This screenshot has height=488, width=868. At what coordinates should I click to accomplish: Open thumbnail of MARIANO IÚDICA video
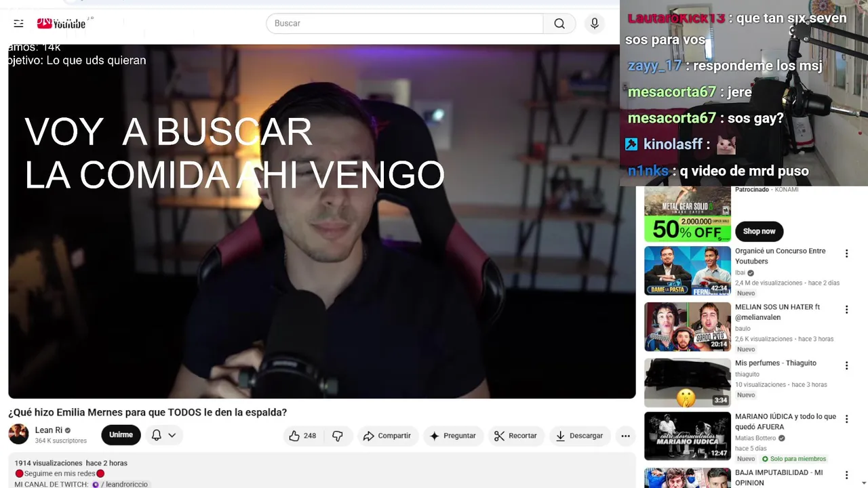pyautogui.click(x=688, y=436)
